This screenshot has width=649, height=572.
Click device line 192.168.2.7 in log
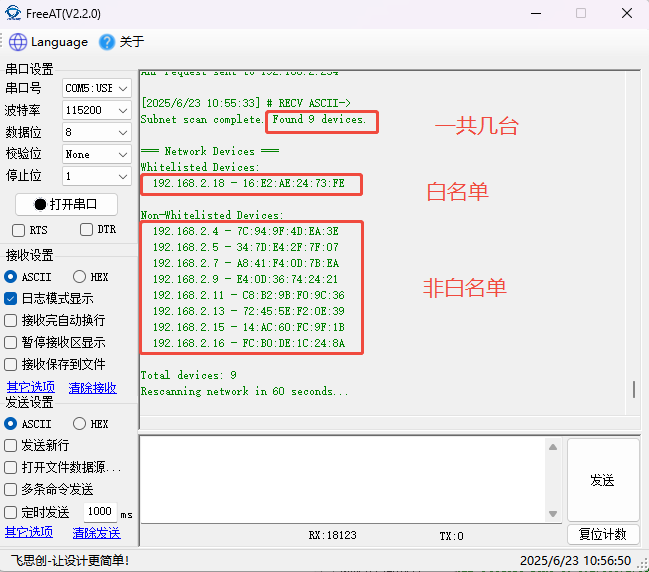246,263
